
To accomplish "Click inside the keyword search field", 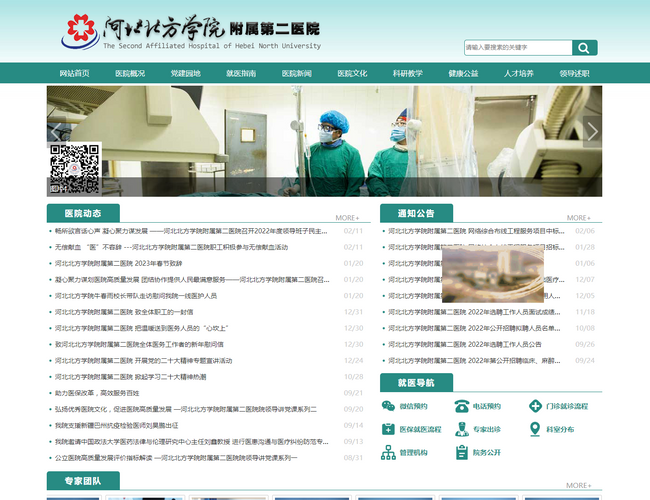I will pyautogui.click(x=516, y=47).
